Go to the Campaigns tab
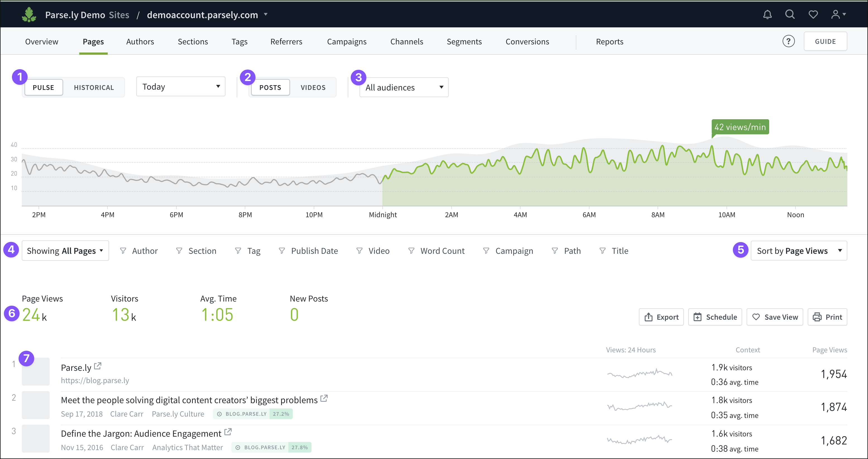The image size is (868, 459). [x=347, y=41]
